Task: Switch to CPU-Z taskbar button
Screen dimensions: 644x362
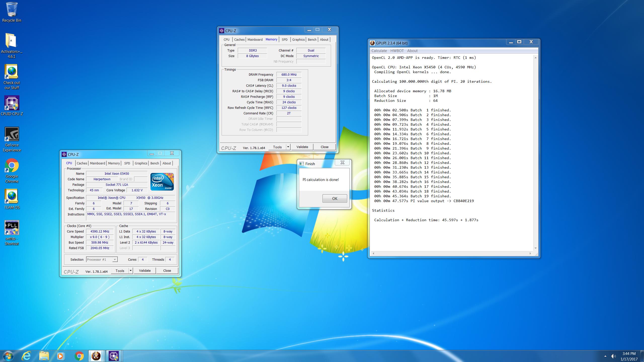Action: [x=114, y=356]
